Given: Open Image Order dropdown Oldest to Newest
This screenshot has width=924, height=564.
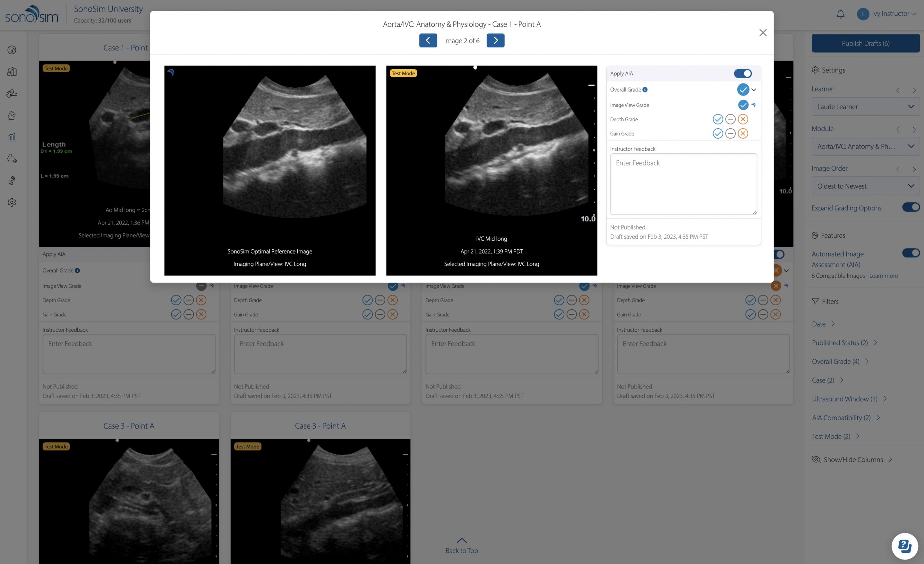Looking at the screenshot, I should pyautogui.click(x=865, y=186).
